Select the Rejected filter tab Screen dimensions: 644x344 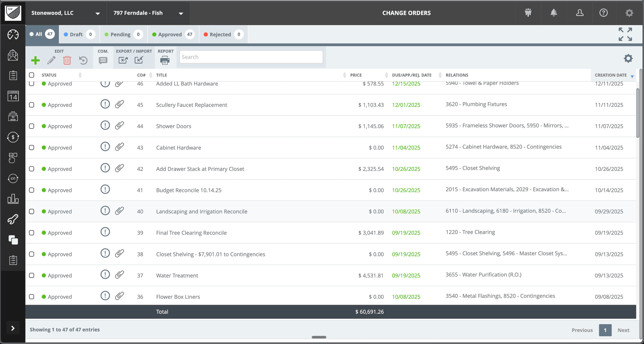click(x=222, y=34)
